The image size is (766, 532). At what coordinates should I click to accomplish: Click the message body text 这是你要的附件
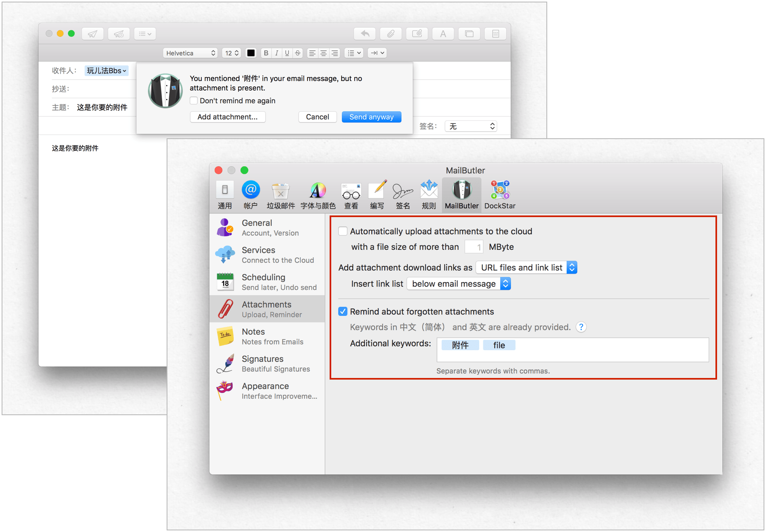click(75, 148)
